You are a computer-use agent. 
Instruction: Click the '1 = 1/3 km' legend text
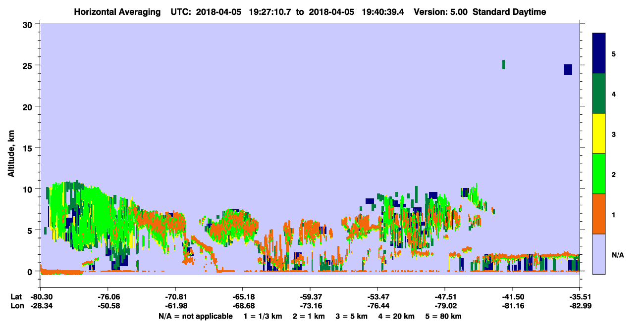pos(263,316)
